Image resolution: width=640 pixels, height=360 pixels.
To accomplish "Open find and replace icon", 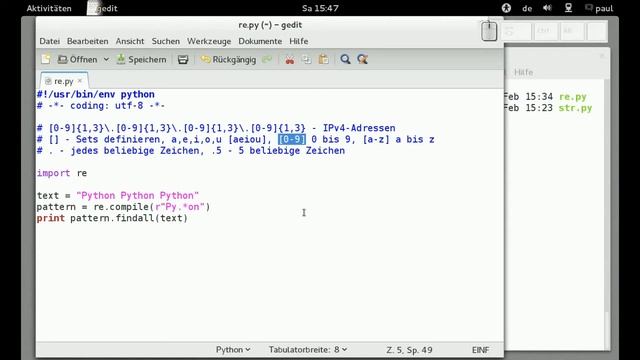I will (362, 60).
